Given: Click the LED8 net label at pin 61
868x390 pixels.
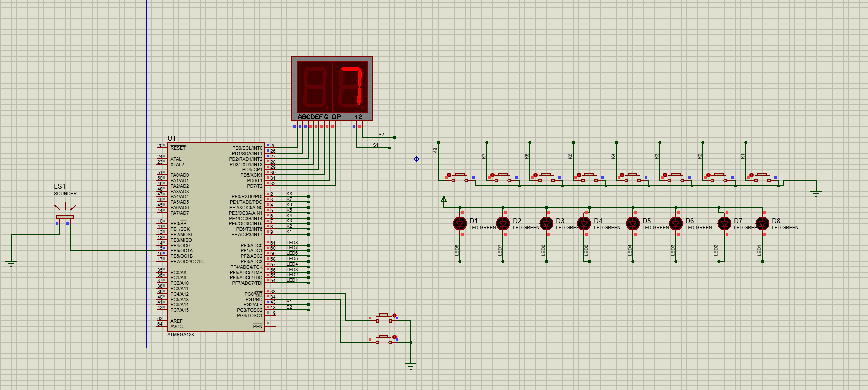Looking at the screenshot, I should 292,243.
